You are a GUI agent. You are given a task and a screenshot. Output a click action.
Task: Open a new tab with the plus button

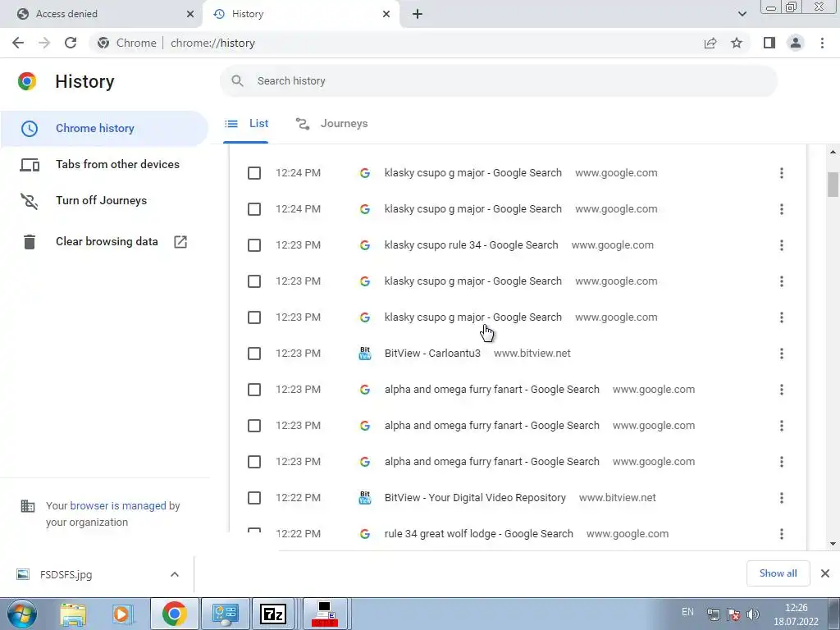tap(418, 14)
